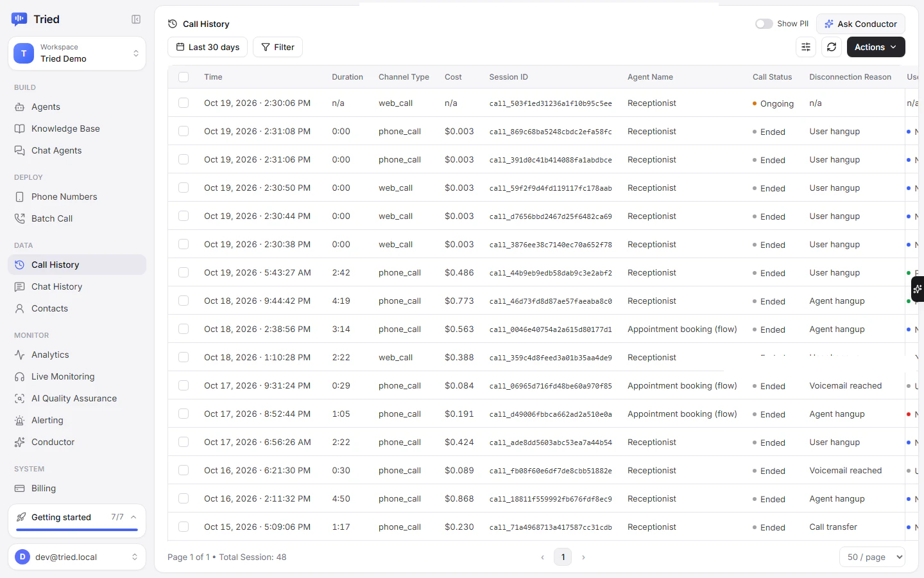The height and width of the screenshot is (578, 924).
Task: Click the Agents robot icon
Action: 20,107
